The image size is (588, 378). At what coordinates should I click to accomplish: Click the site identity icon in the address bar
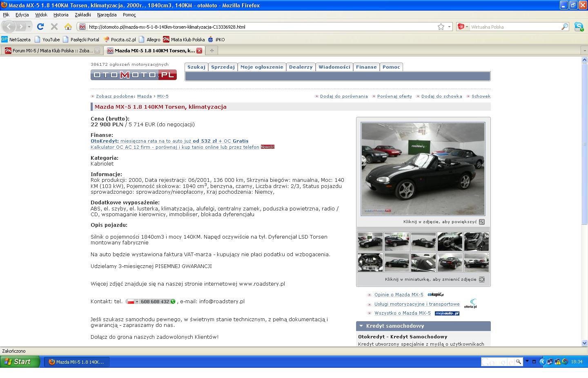pyautogui.click(x=82, y=27)
